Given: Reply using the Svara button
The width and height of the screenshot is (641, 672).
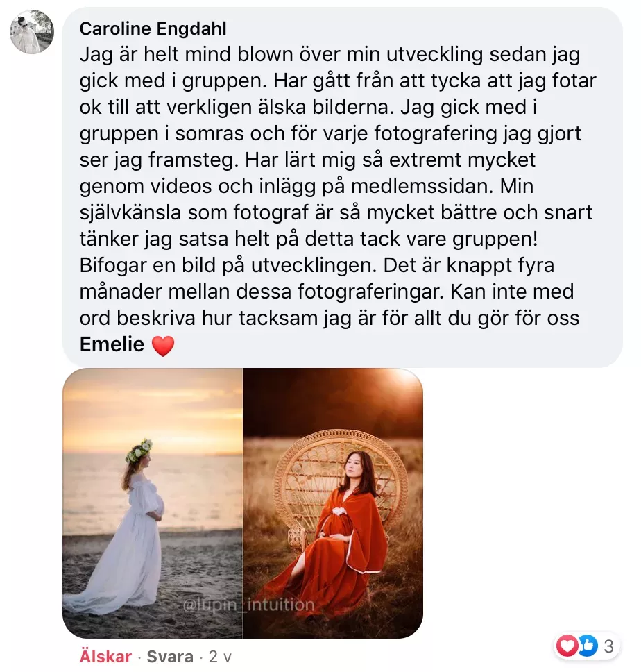Looking at the screenshot, I should [170, 657].
